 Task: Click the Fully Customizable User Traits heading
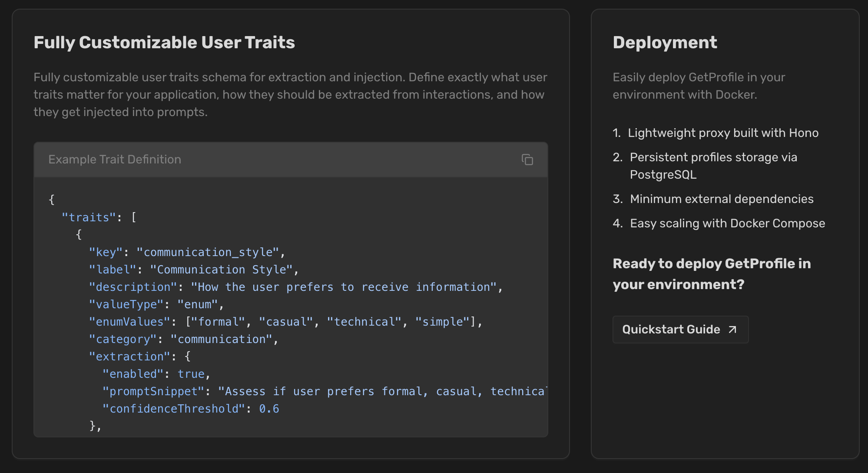click(x=164, y=43)
